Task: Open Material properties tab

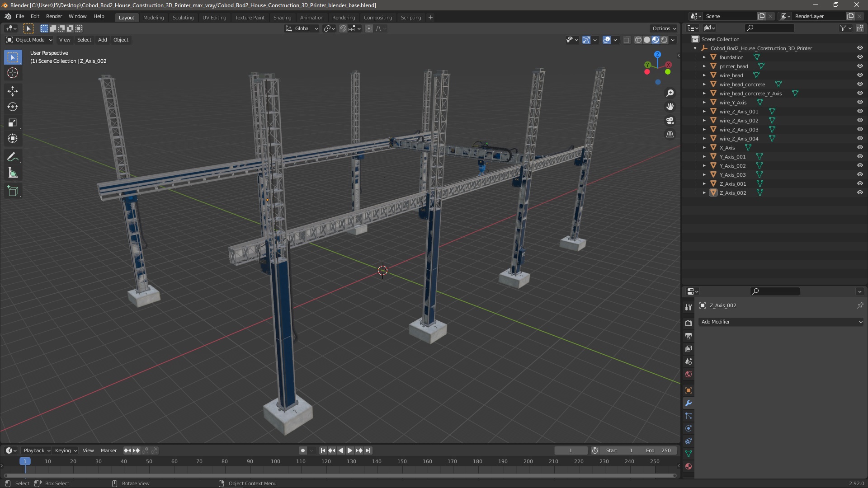Action: tap(689, 466)
